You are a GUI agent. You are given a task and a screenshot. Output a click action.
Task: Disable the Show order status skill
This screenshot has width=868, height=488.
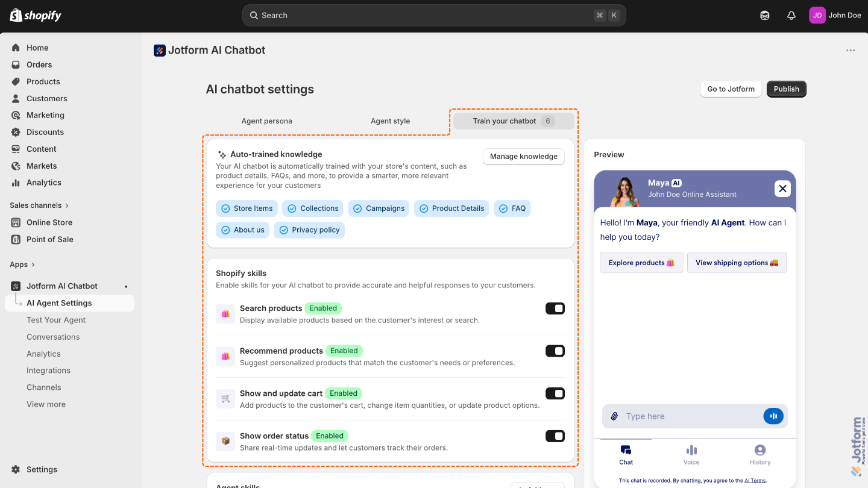[555, 436]
